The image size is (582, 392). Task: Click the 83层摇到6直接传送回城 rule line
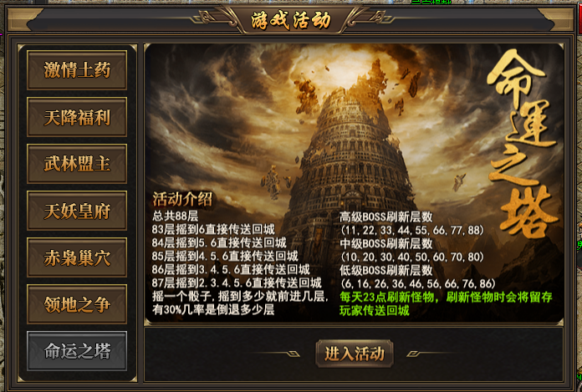(213, 229)
